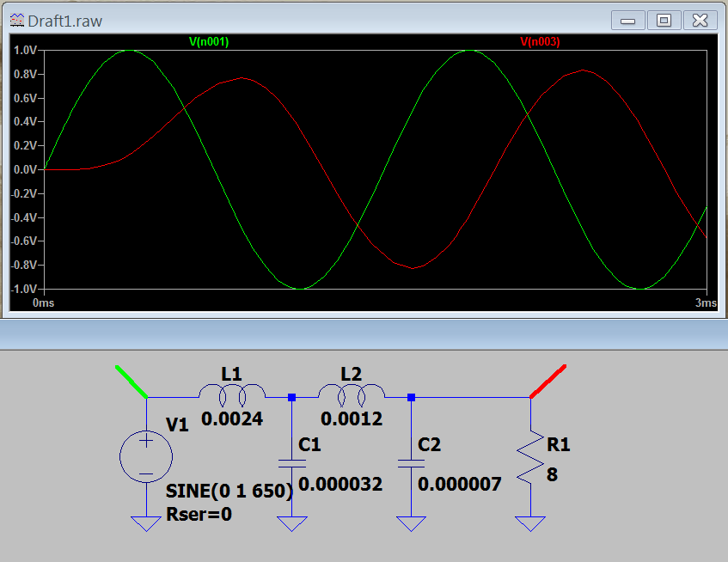Close the Draft1.raw waveform window
Screen dimensions: 728x562
click(x=700, y=21)
